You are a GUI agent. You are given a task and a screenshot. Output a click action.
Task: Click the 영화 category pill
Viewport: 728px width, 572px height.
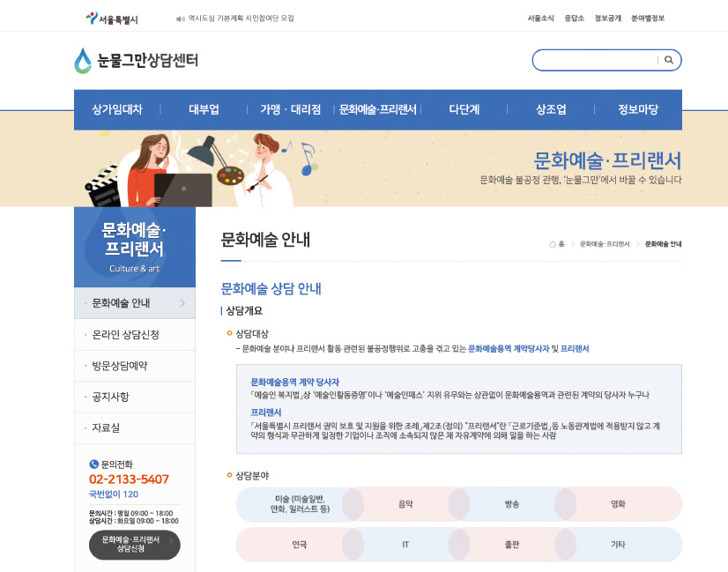619,504
